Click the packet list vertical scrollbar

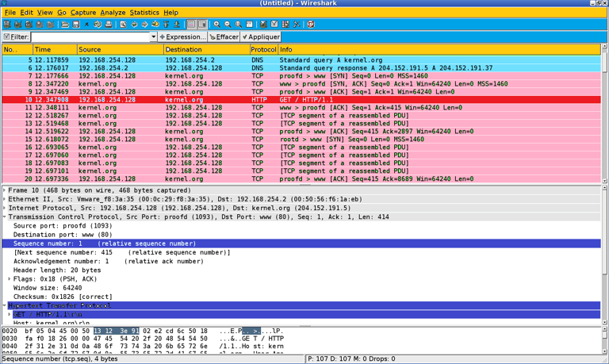(604, 113)
